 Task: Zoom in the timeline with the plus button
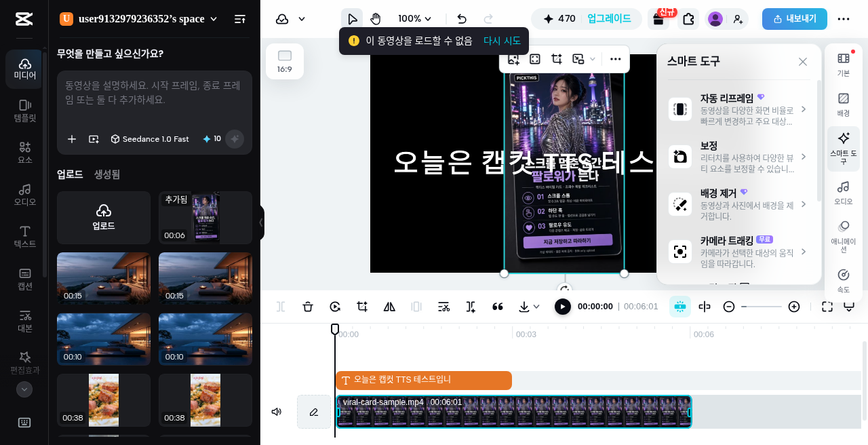tap(794, 307)
